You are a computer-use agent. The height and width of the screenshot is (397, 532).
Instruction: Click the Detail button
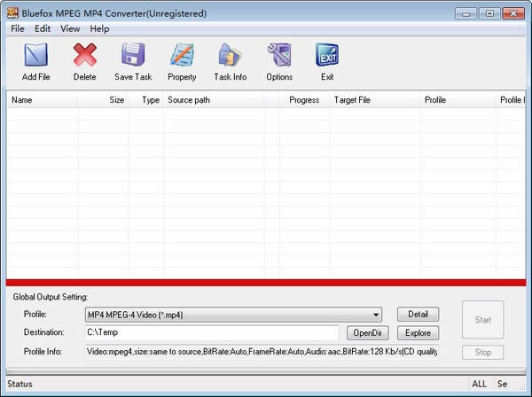[418, 315]
